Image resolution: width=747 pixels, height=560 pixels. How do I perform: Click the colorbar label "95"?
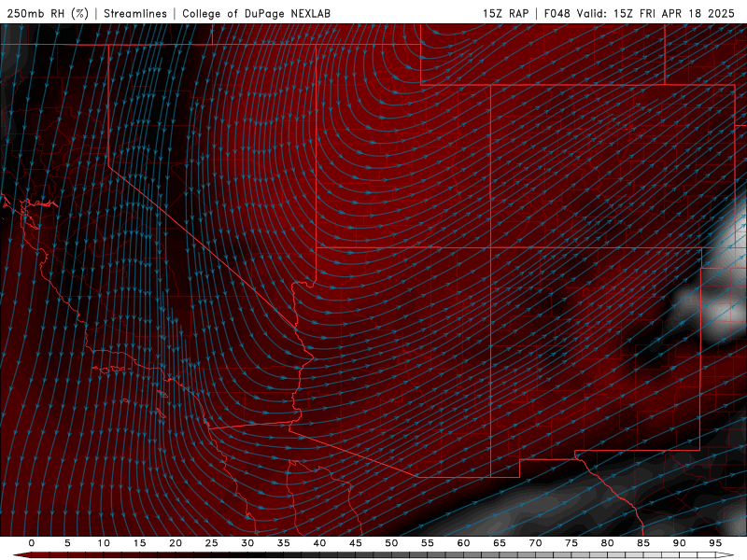click(715, 543)
